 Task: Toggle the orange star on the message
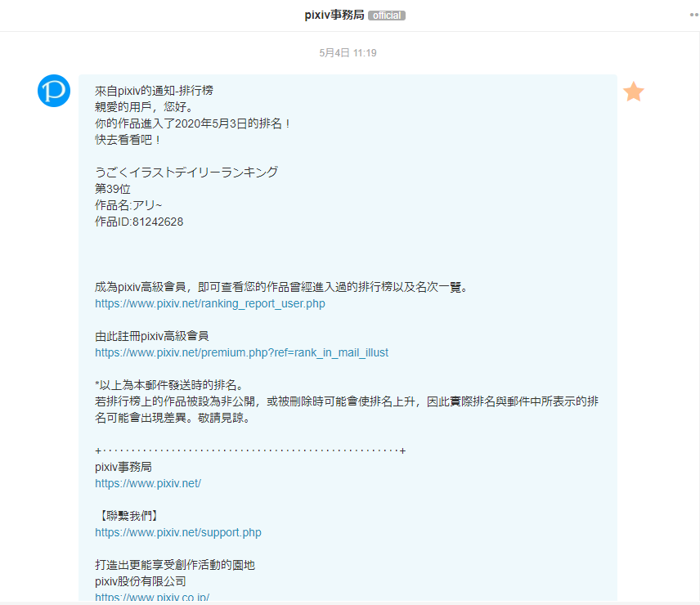click(x=634, y=92)
